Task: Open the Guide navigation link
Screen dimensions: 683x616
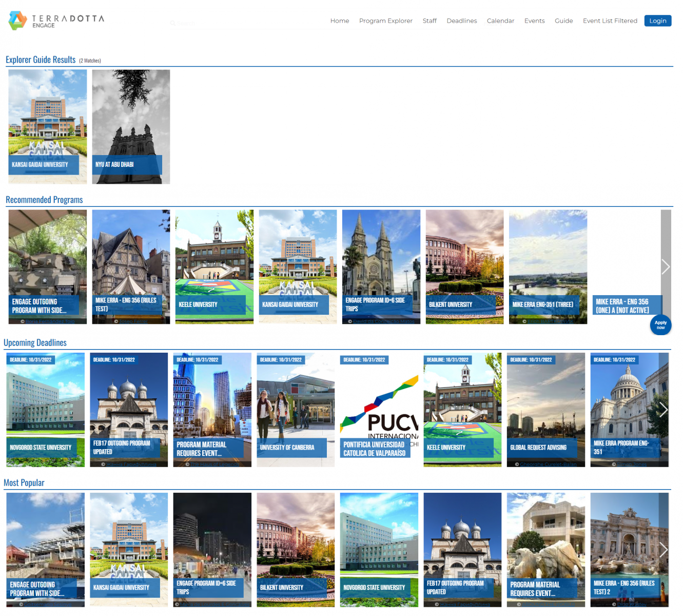Action: (x=564, y=21)
